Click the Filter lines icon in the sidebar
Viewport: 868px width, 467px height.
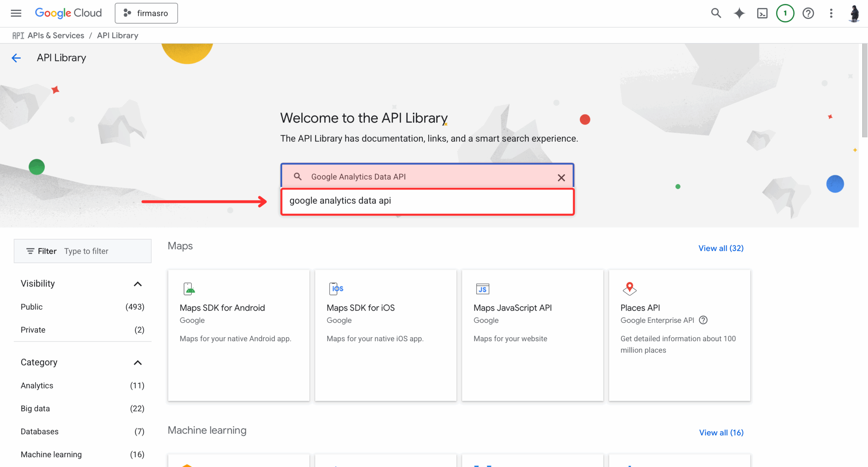(30, 251)
